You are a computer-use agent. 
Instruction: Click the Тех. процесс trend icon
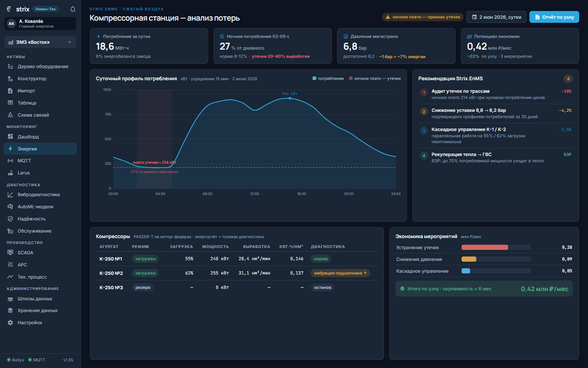[x=10, y=277]
